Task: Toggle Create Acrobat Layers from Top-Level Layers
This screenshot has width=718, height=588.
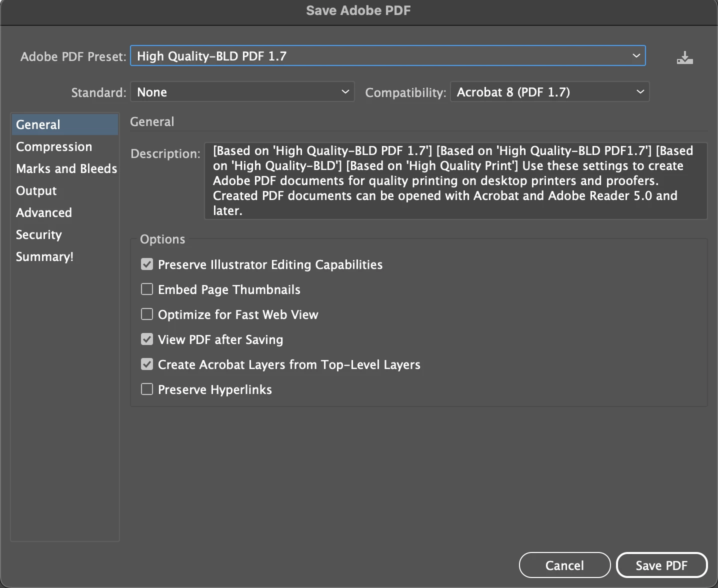Action: 147,364
